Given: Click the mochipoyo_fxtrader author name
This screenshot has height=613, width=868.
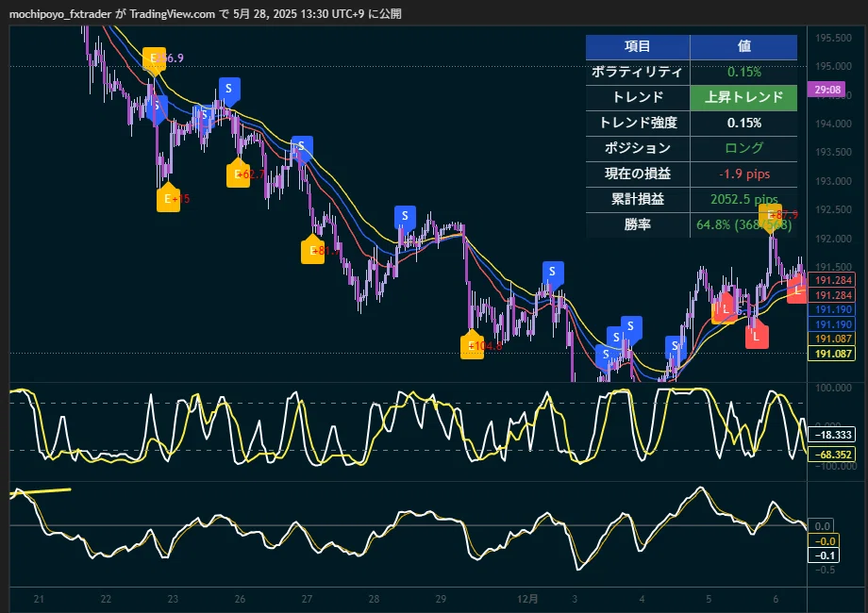Looking at the screenshot, I should click(x=60, y=14).
